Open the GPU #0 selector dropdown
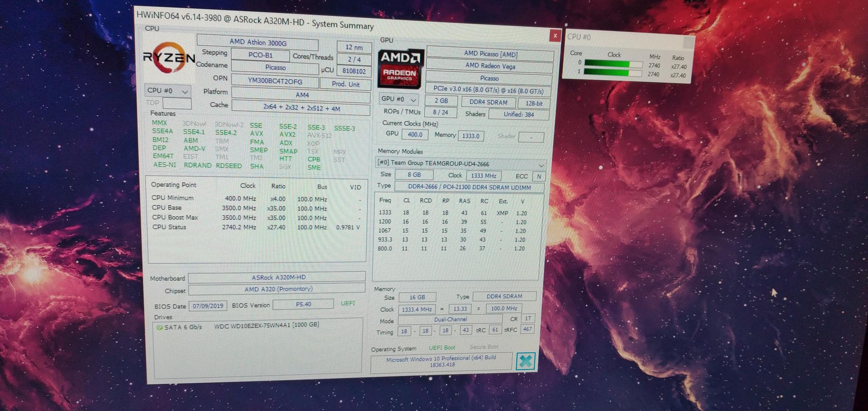The width and height of the screenshot is (868, 411). 399,99
